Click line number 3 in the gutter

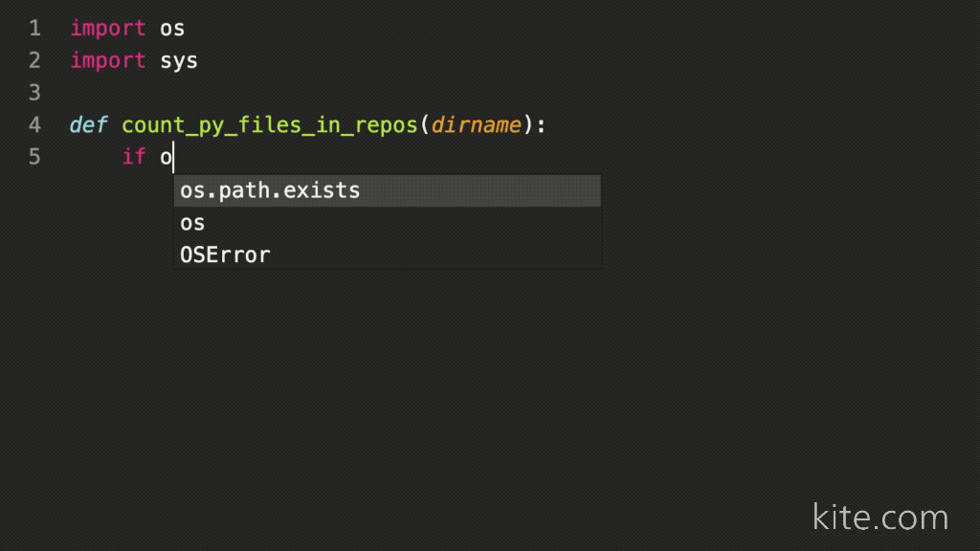34,92
